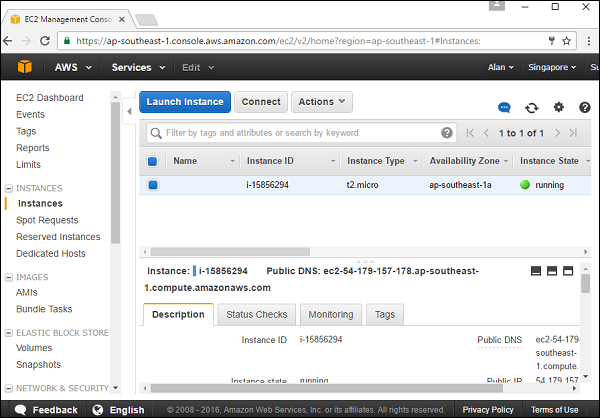600x418 pixels.
Task: Open the help question mark icon
Action: tap(585, 108)
